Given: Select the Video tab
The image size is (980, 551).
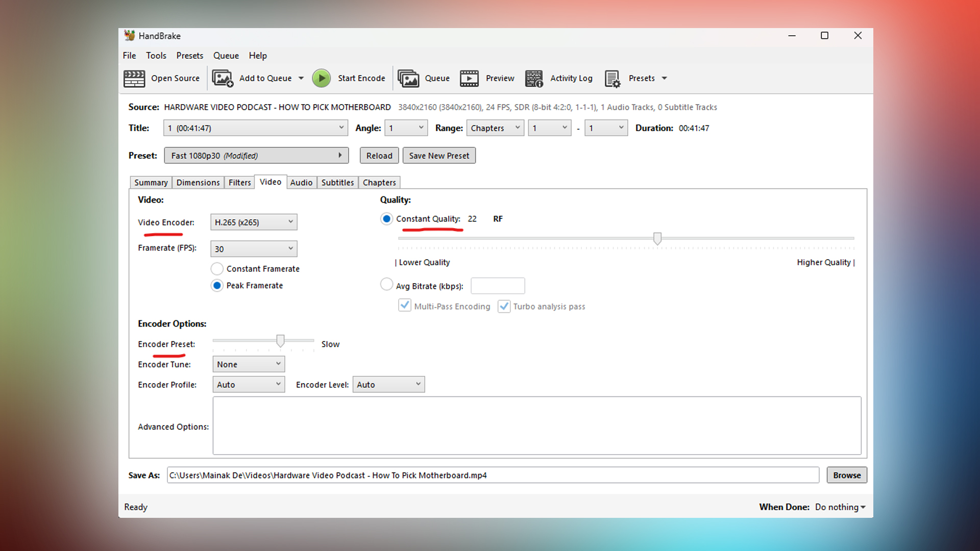Looking at the screenshot, I should (271, 182).
